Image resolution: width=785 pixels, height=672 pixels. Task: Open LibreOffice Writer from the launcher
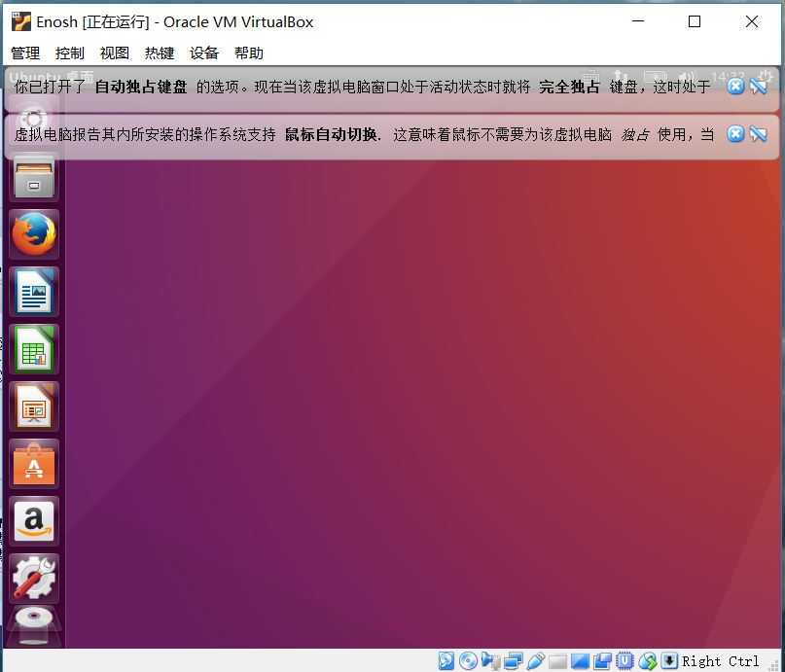click(x=33, y=292)
